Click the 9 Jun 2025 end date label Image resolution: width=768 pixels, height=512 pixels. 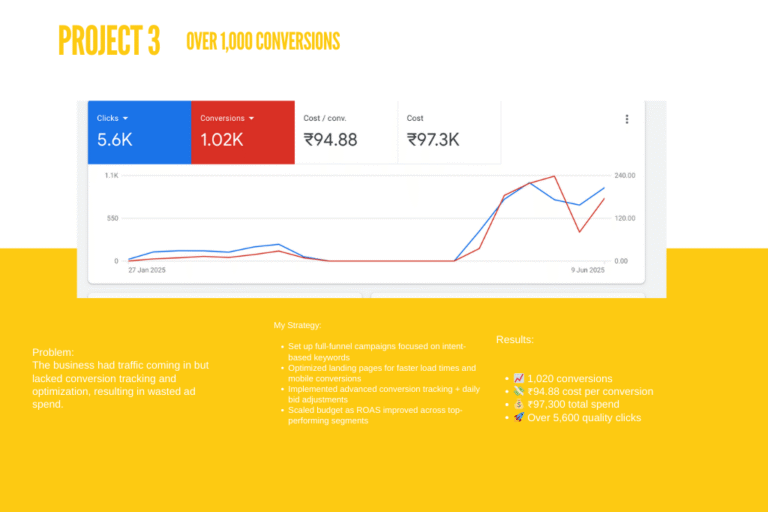(586, 270)
